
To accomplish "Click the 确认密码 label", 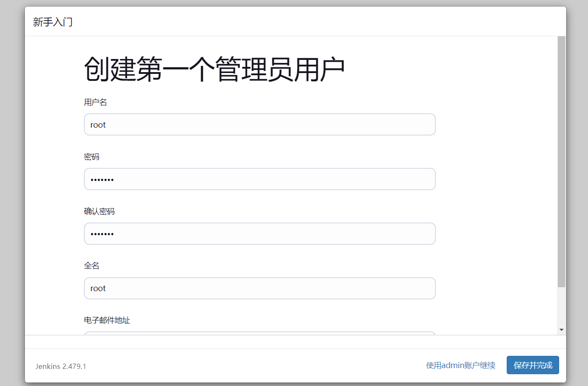I will point(99,212).
